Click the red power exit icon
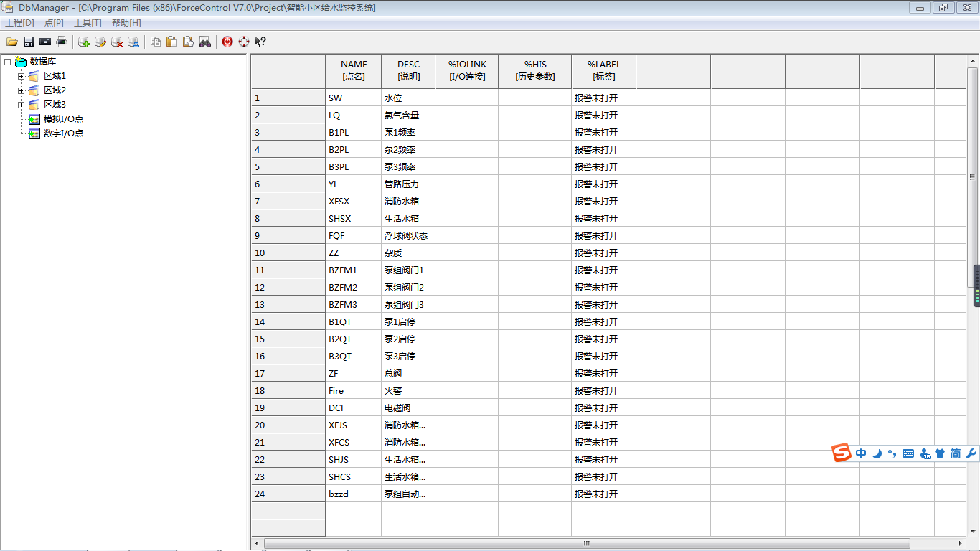 click(227, 42)
